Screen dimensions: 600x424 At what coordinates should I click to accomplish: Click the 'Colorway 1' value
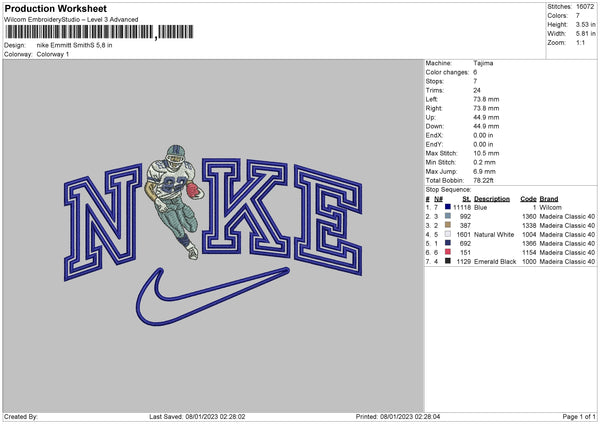[x=53, y=54]
